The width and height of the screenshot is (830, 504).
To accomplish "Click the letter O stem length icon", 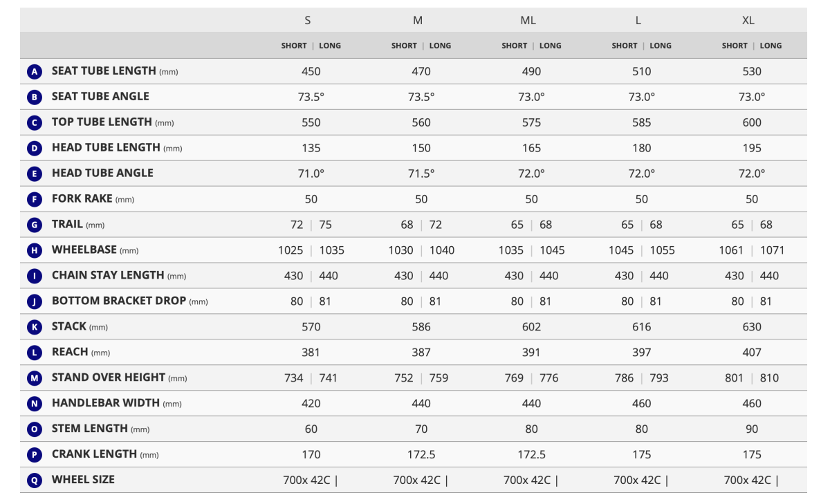I will 35,429.
